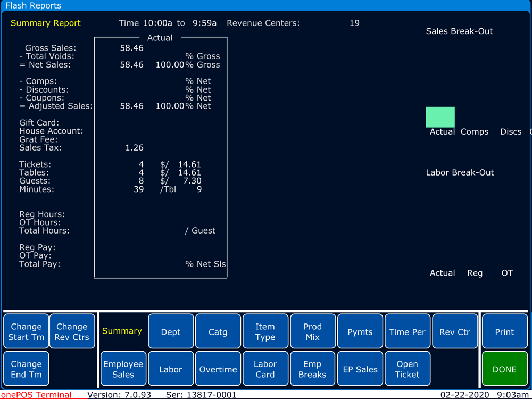This screenshot has width=532, height=399.
Task: Click the Change Rev Ctrs button
Action: (x=72, y=331)
